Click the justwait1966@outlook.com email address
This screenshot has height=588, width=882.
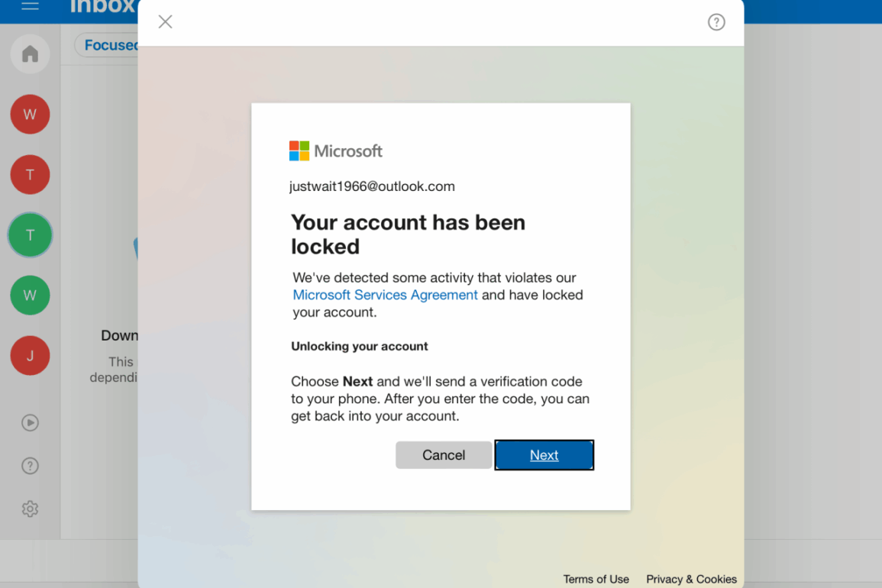point(372,187)
